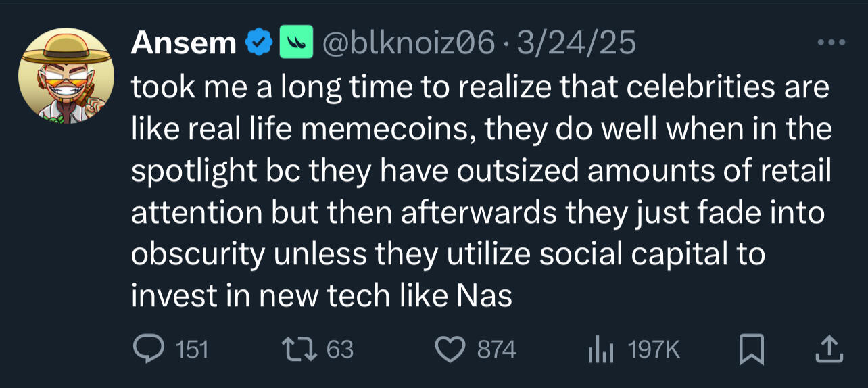868x388 pixels.
Task: Click the 3/24/25 post date
Action: [x=576, y=44]
